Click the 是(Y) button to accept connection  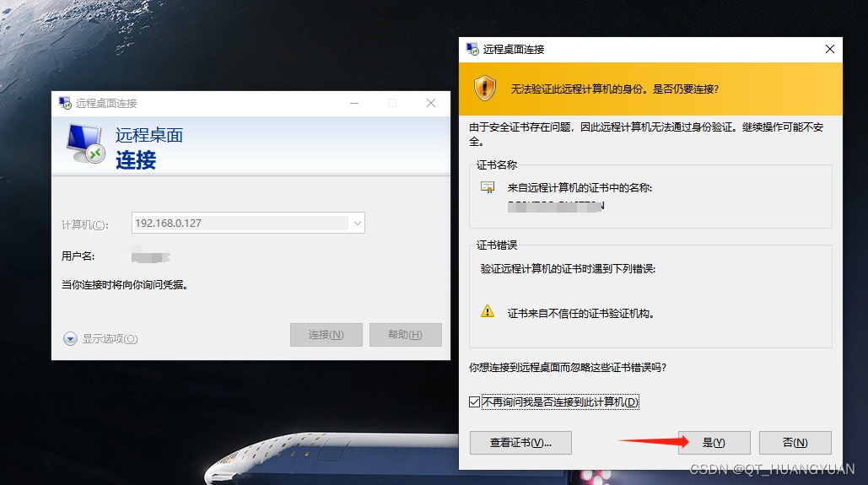(x=714, y=442)
